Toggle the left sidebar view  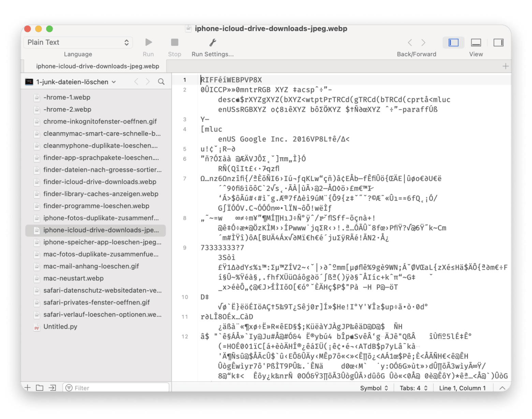[453, 43]
